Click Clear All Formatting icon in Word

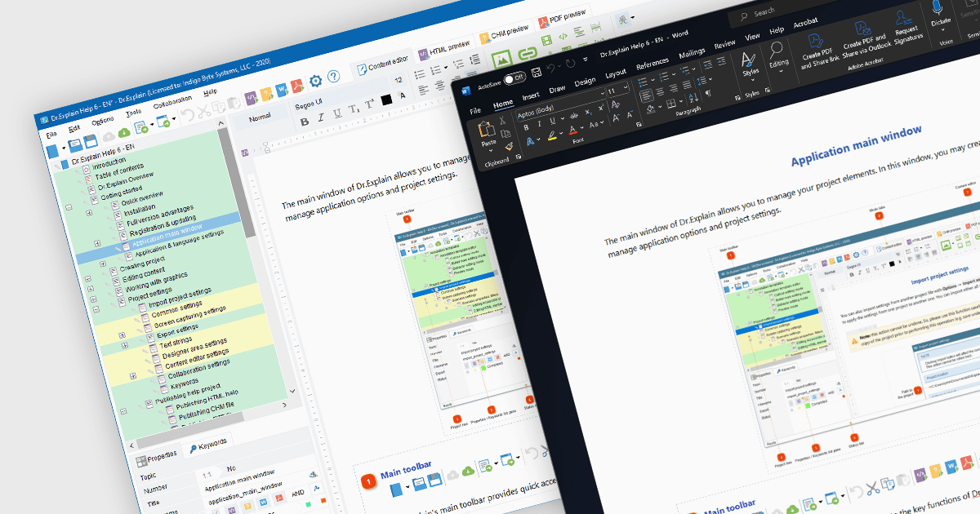point(616,104)
